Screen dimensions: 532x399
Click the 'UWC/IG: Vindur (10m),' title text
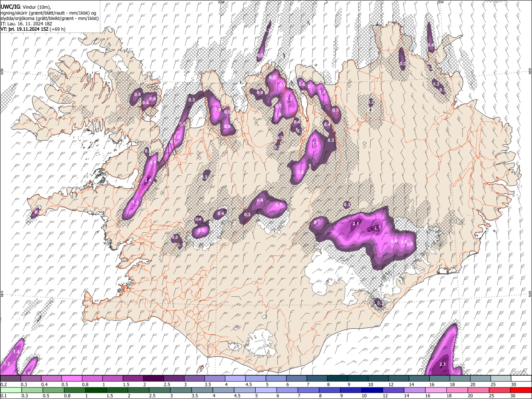25,7
